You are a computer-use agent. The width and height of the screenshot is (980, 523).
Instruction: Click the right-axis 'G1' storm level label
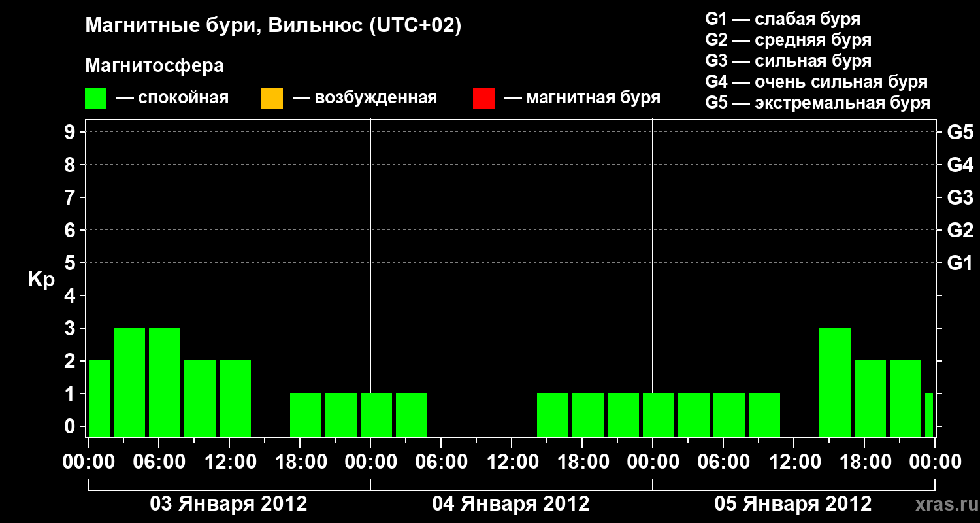960,263
